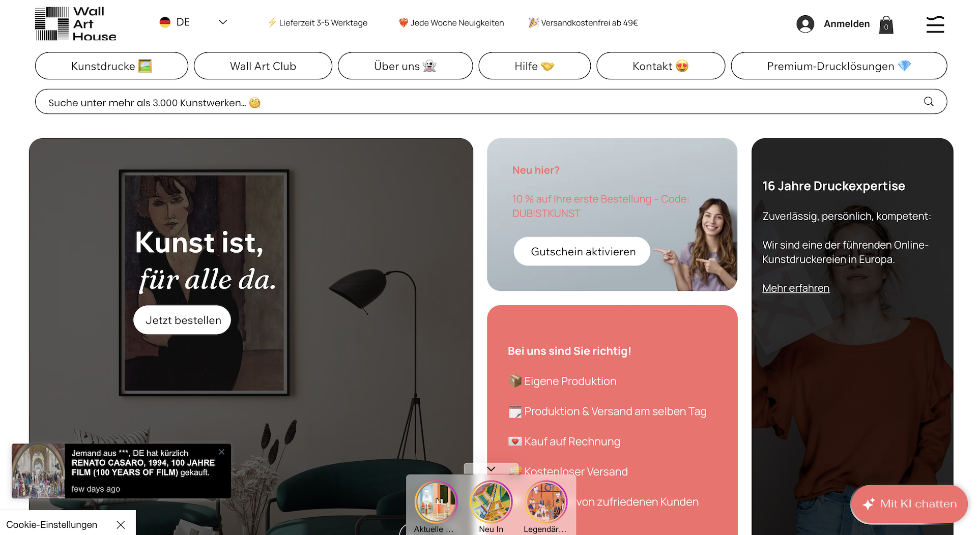
Task: Follow the Mehr erfahren link
Action: pos(795,288)
